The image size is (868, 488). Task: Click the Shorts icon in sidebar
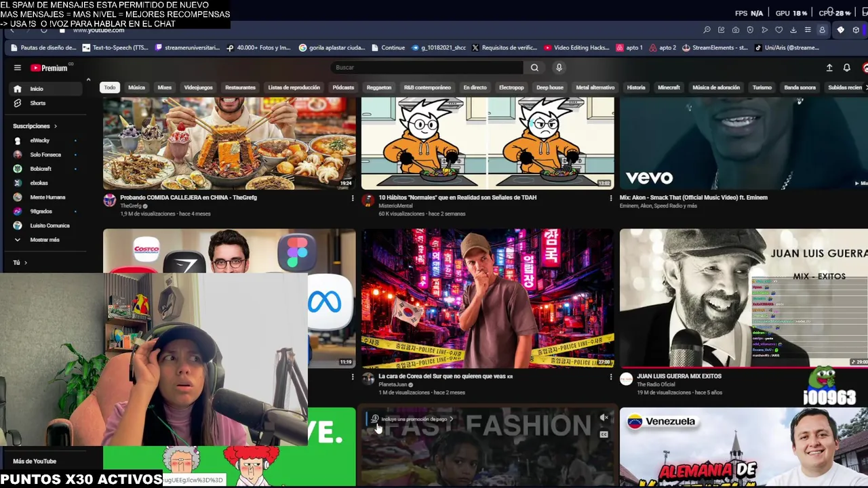[18, 103]
